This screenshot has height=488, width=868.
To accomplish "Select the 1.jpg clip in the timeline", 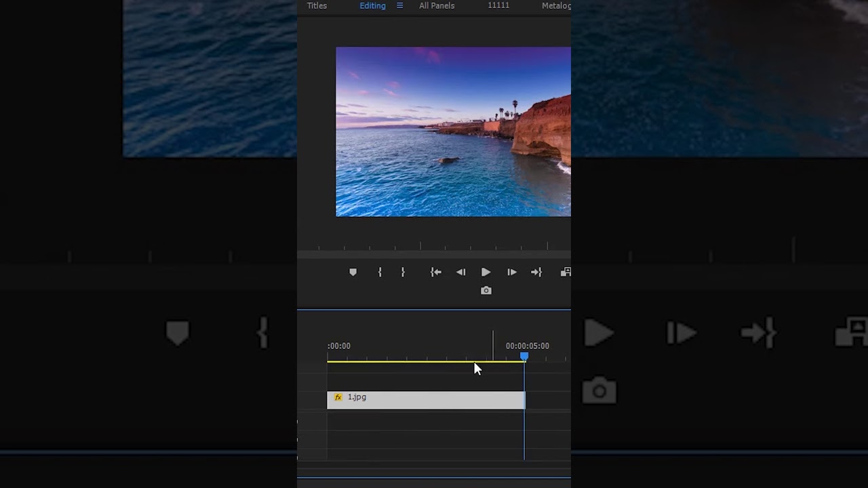I will [426, 400].
